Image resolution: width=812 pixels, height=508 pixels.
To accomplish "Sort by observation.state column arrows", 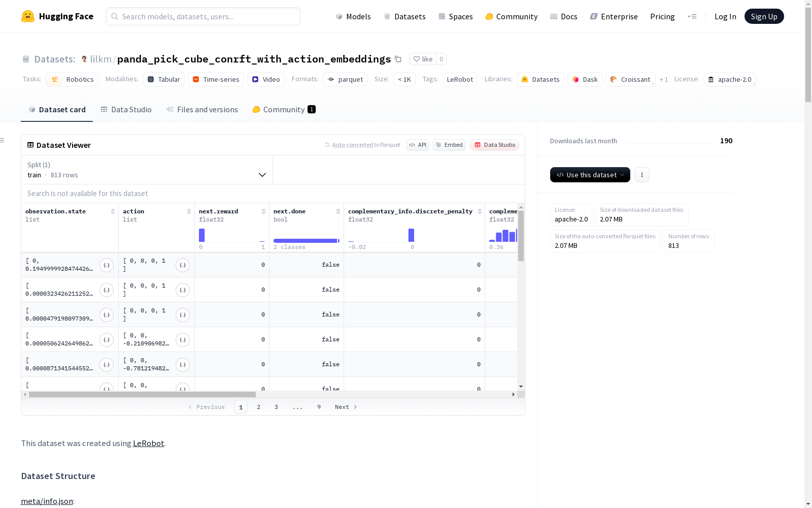I will pos(113,211).
